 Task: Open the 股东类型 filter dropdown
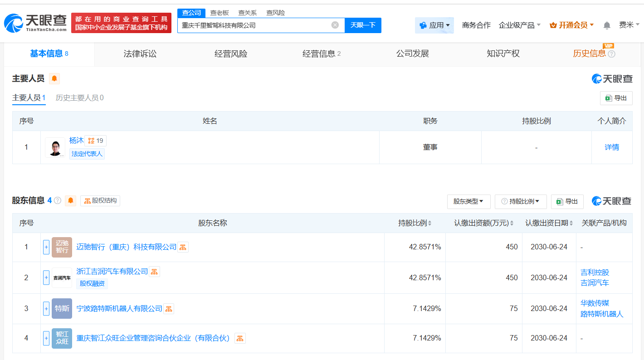pos(468,201)
